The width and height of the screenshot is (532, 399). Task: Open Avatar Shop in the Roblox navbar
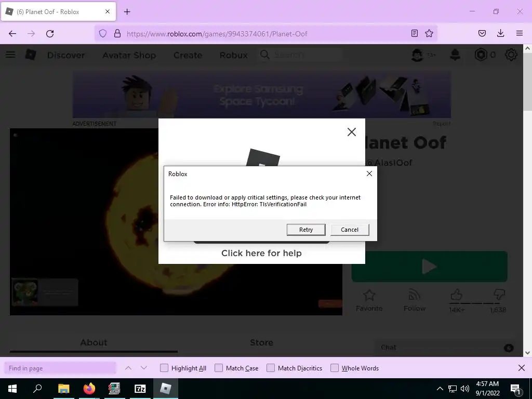(129, 55)
